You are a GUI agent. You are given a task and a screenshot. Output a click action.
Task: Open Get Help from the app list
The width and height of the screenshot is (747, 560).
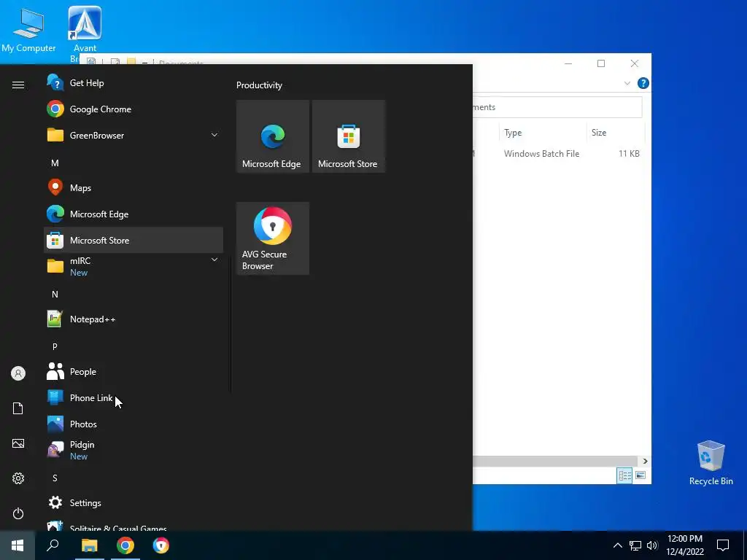[133, 83]
